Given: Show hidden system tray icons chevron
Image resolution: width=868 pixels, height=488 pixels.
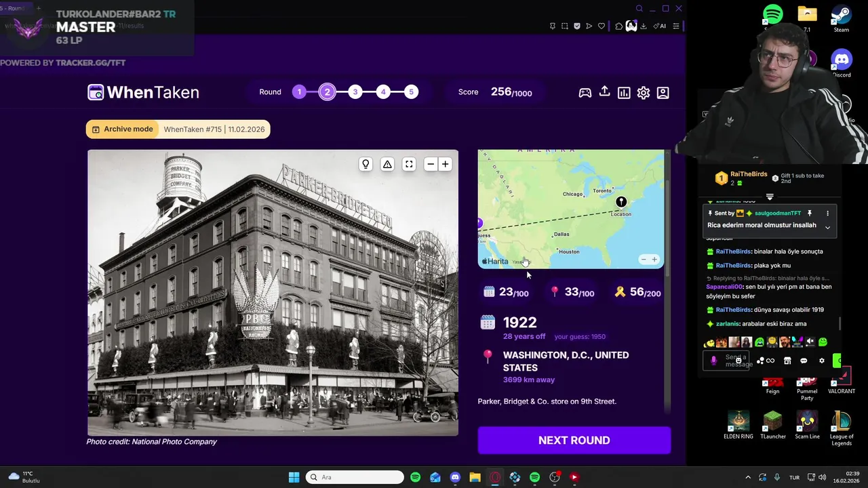Looking at the screenshot, I should point(748,477).
